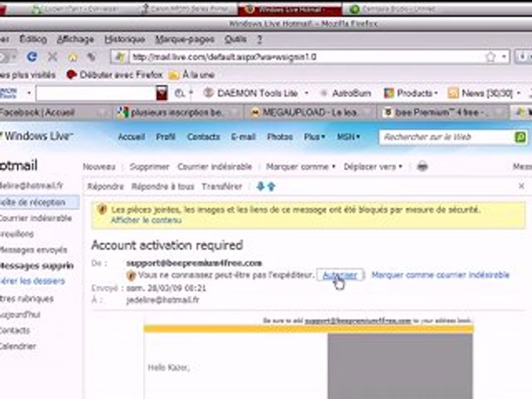Viewport: 532px width, 399px height.
Task: Open the Affichage menu
Action: point(75,39)
